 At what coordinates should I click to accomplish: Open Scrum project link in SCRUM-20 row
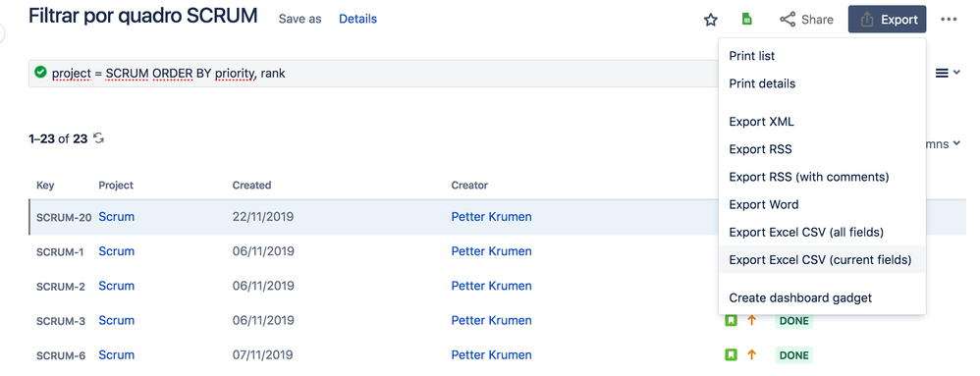pyautogui.click(x=116, y=217)
